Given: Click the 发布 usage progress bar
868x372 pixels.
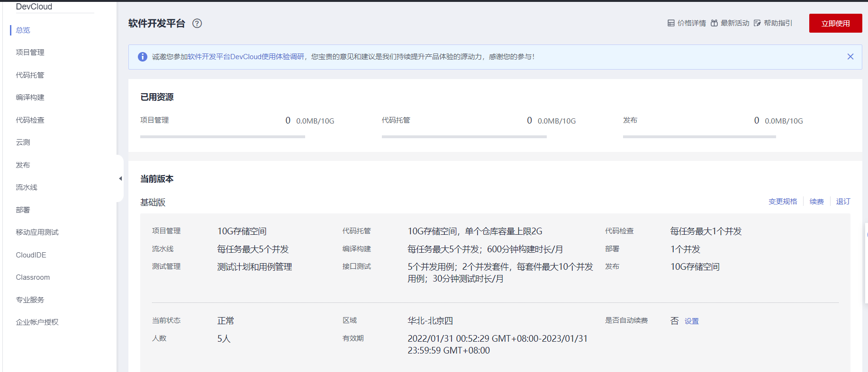Looking at the screenshot, I should pos(699,137).
